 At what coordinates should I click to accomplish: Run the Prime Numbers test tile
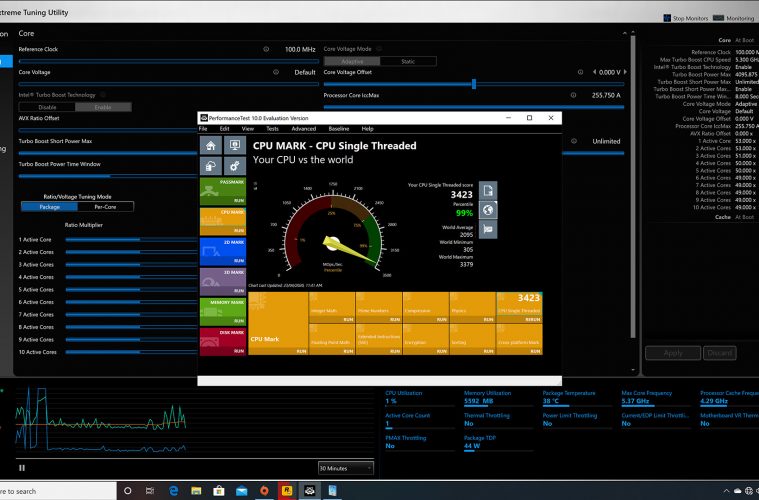pyautogui.click(x=379, y=307)
